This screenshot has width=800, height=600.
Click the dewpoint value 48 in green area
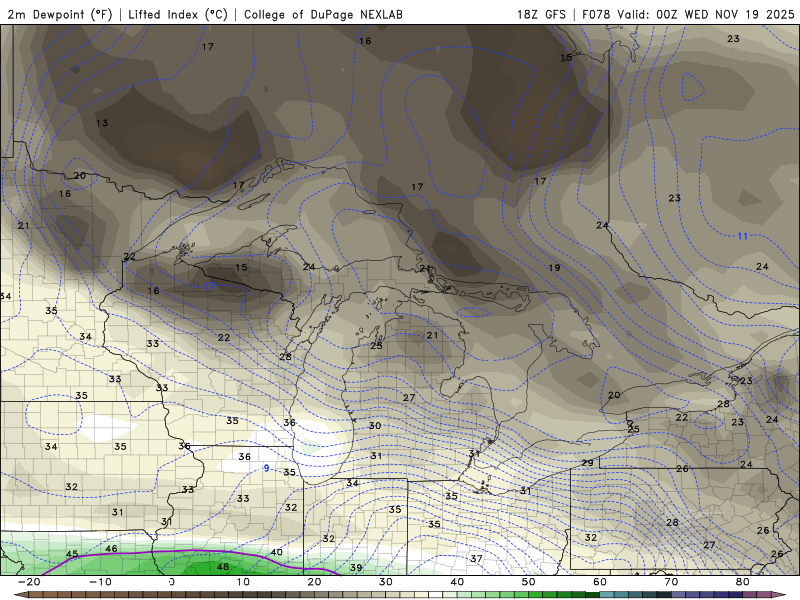pos(223,567)
